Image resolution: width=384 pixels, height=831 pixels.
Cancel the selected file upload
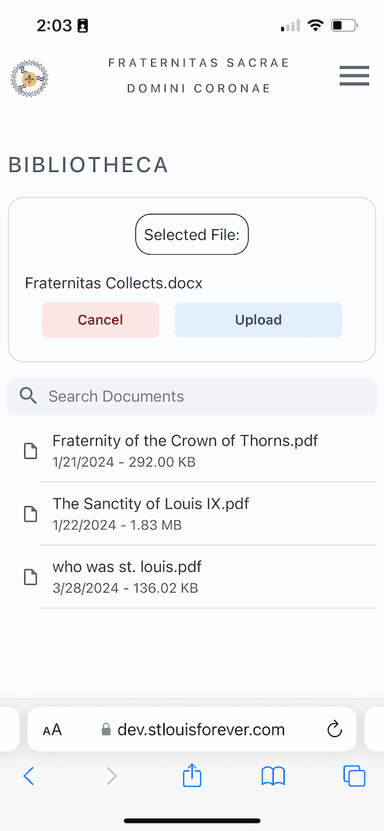pyautogui.click(x=101, y=320)
